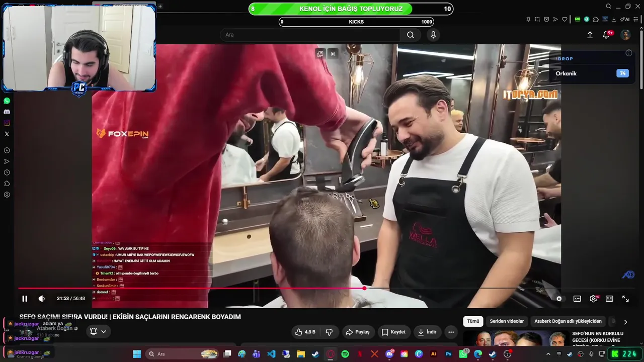Image resolution: width=644 pixels, height=362 pixels.
Task: Open video settings gear
Action: pyautogui.click(x=593, y=299)
